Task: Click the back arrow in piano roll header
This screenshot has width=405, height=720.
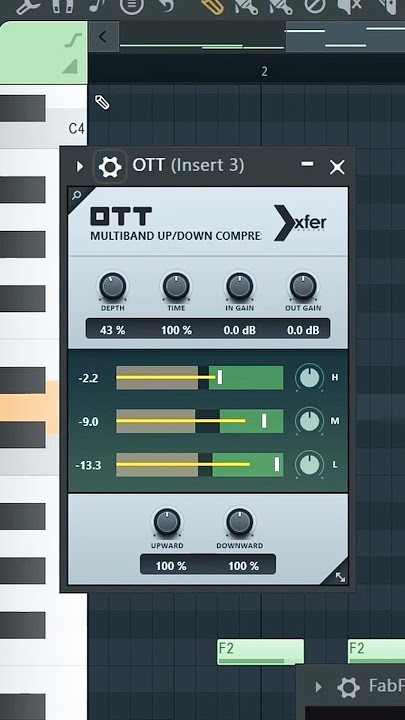Action: click(x=103, y=37)
